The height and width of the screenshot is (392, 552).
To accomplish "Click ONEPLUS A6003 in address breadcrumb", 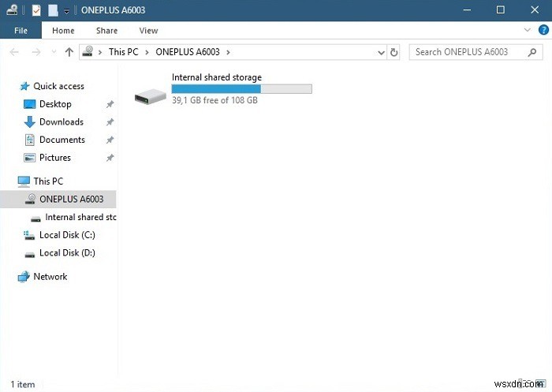I will click(188, 52).
